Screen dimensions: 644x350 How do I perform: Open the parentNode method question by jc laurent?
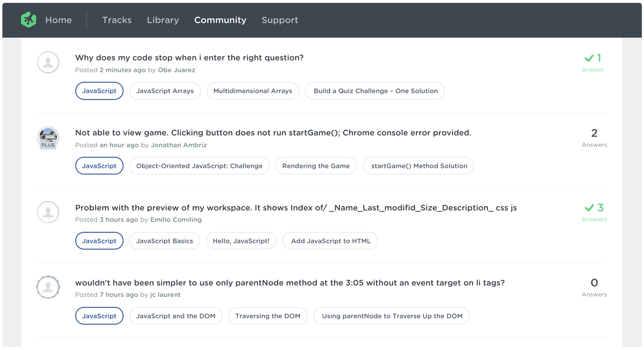pyautogui.click(x=290, y=283)
